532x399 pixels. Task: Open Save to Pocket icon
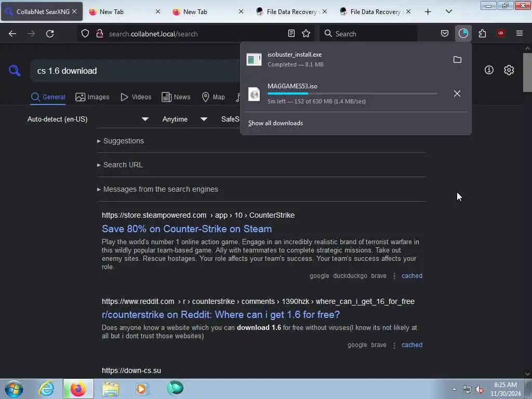(445, 33)
